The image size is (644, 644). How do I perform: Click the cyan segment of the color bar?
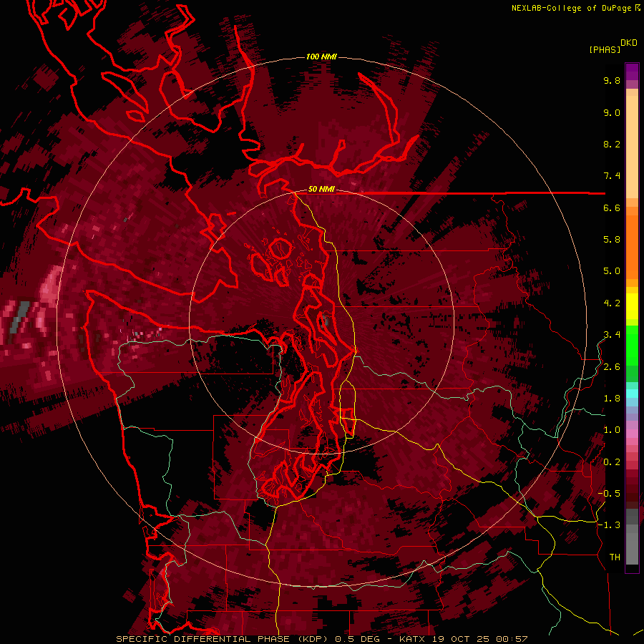pos(632,393)
